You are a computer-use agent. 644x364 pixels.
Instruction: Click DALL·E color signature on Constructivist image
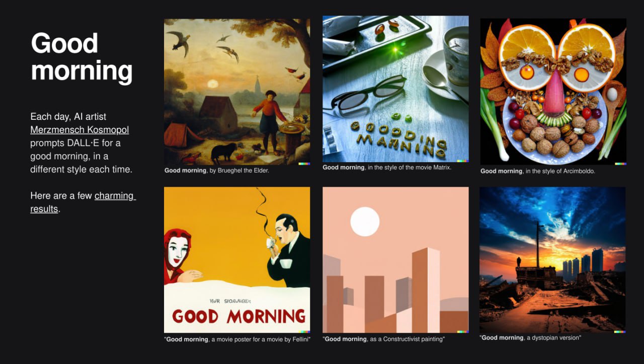[x=463, y=331]
